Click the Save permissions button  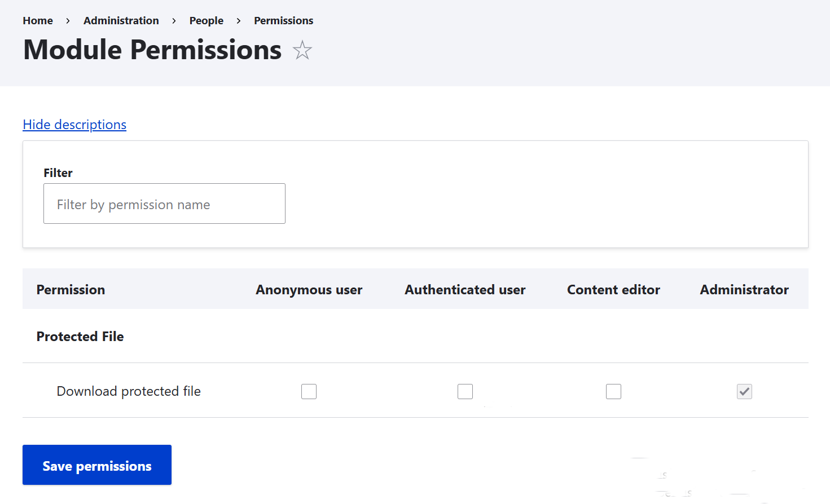click(96, 465)
